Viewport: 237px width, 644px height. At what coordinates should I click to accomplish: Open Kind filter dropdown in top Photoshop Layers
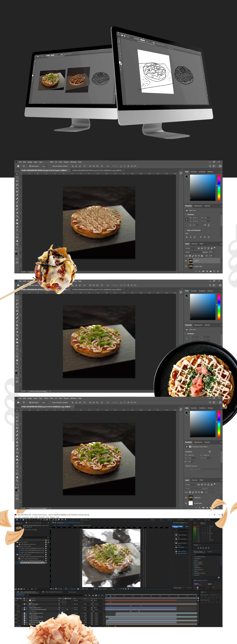190,248
